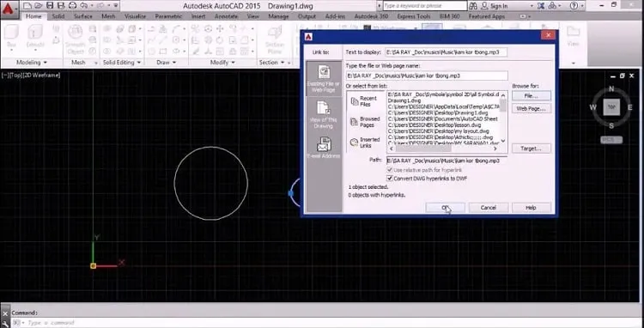
Task: Open the WCS dropdown below the ViewCube
Action: (x=611, y=140)
